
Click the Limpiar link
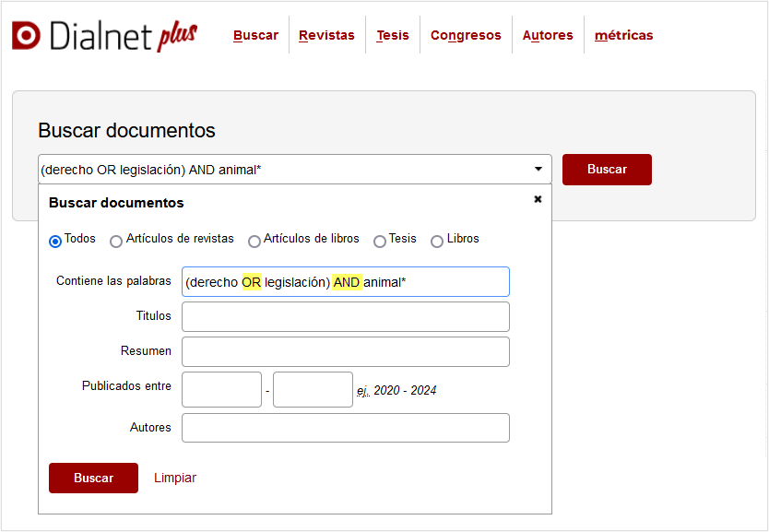coord(175,479)
